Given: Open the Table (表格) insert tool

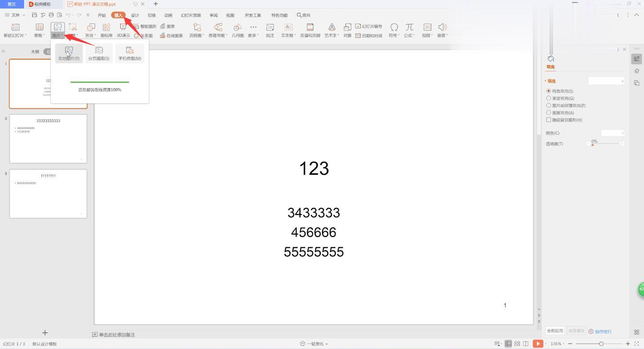Looking at the screenshot, I should pyautogui.click(x=39, y=30).
